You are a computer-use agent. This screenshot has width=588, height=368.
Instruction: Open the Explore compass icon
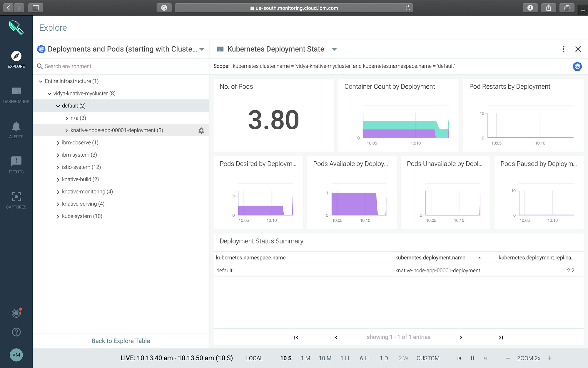[16, 56]
